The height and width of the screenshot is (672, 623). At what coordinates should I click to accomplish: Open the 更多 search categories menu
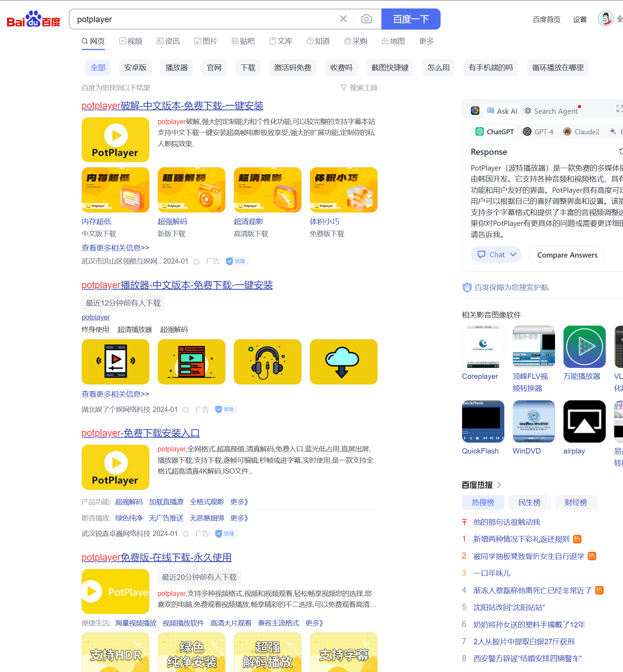(x=426, y=41)
